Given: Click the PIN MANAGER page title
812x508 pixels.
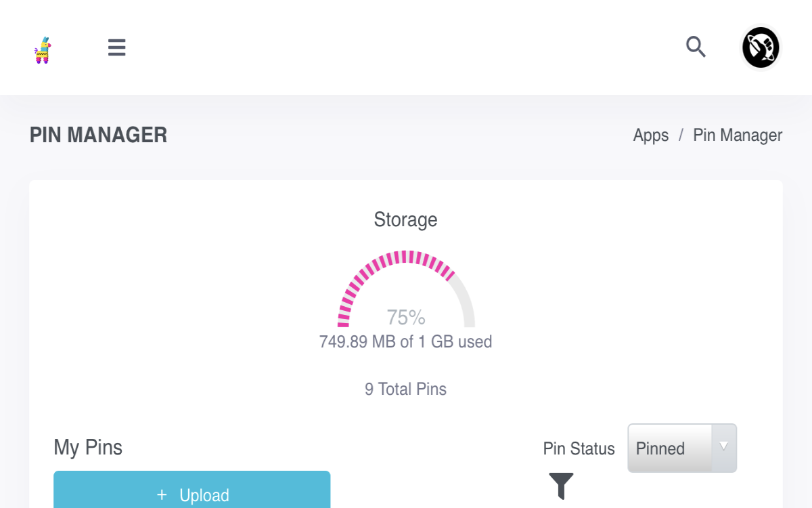Looking at the screenshot, I should [98, 135].
